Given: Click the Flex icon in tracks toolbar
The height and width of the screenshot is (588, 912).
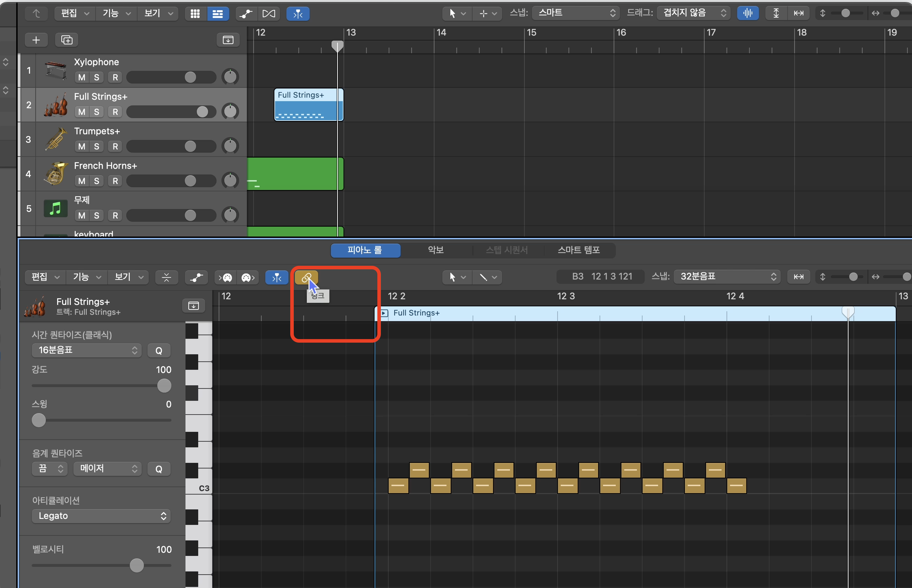Looking at the screenshot, I should (268, 14).
